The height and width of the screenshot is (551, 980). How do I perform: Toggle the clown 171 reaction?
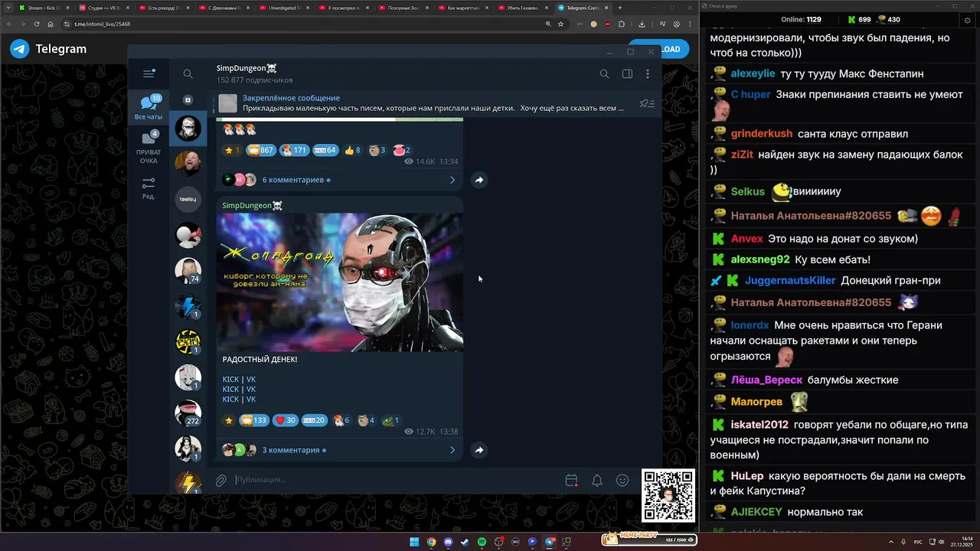(294, 151)
